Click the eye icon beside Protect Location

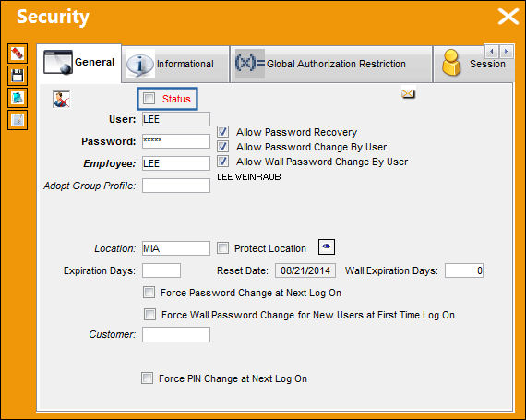coord(327,247)
